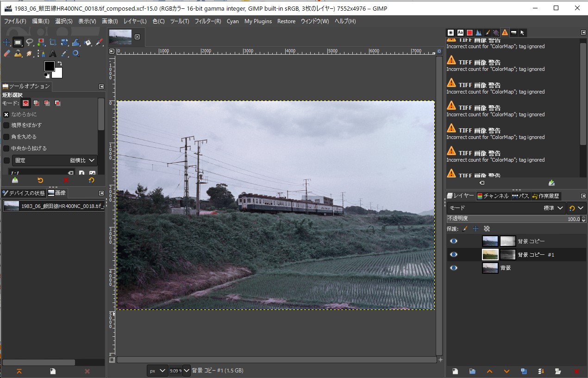Hide the 背景 コピー layer eye
Image resolution: width=588 pixels, height=378 pixels.
point(454,241)
